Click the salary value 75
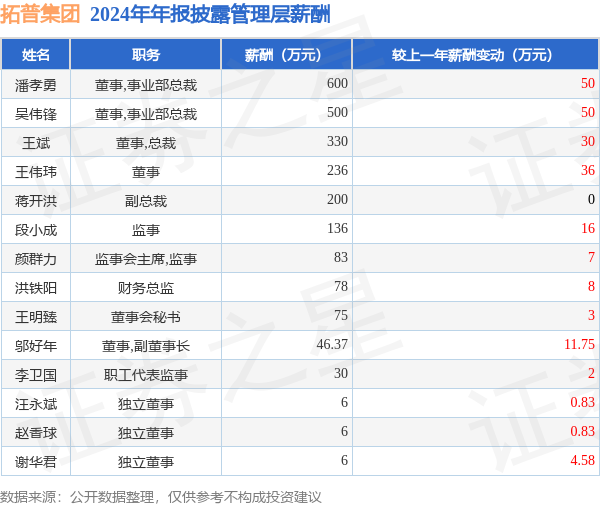Viewport: 600px width, 506px height. click(x=341, y=315)
